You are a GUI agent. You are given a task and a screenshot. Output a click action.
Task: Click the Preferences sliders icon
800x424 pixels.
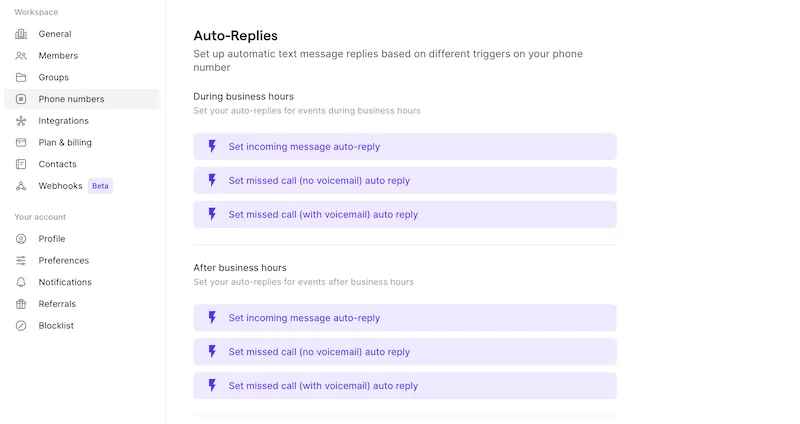[21, 261]
